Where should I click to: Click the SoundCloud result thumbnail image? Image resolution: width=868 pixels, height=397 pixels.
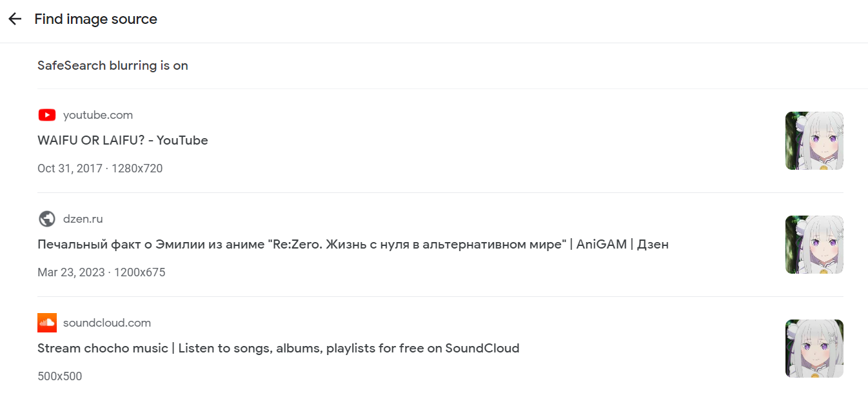coord(814,348)
